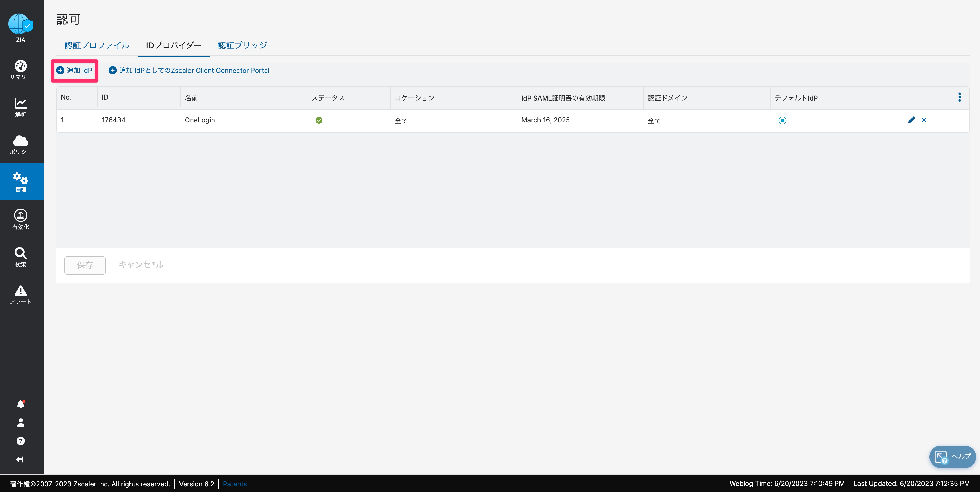Click the March 16, 2025 expiry cell

(x=546, y=120)
